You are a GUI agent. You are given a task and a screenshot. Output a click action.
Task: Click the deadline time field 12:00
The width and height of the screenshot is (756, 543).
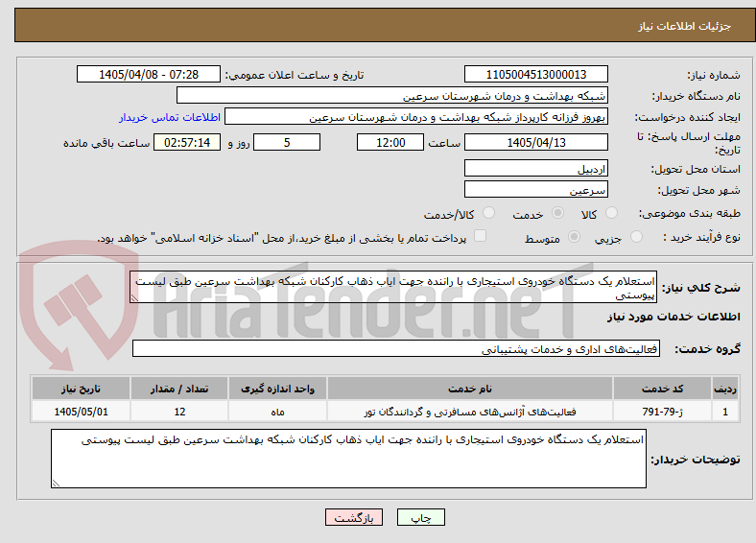(390, 142)
